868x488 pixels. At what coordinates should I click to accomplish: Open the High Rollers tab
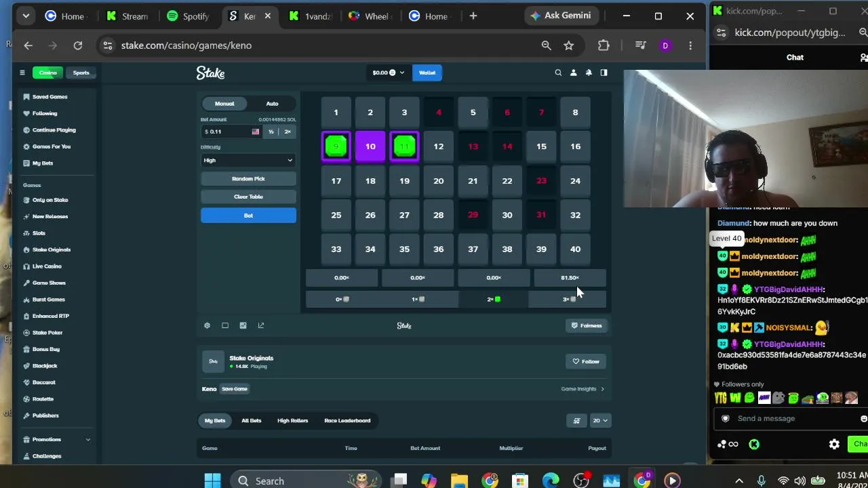click(292, 420)
